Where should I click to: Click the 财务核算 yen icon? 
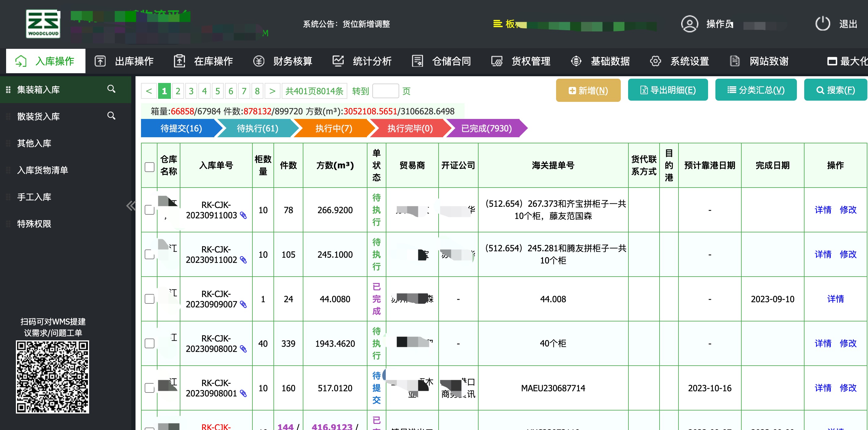click(259, 61)
